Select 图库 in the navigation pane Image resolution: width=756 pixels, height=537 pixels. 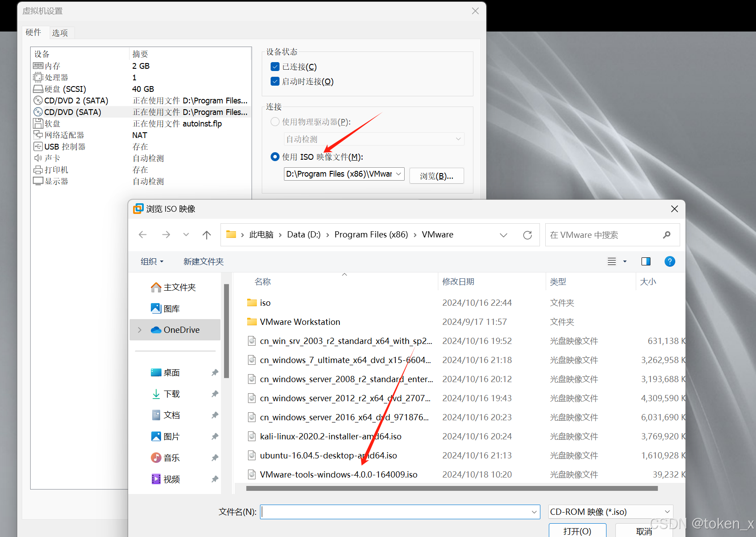click(165, 309)
